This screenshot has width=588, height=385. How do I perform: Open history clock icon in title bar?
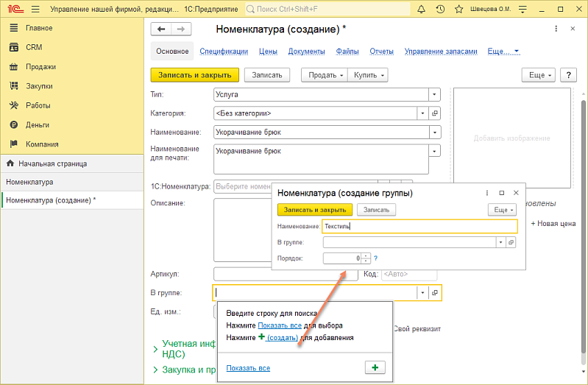[x=440, y=10]
